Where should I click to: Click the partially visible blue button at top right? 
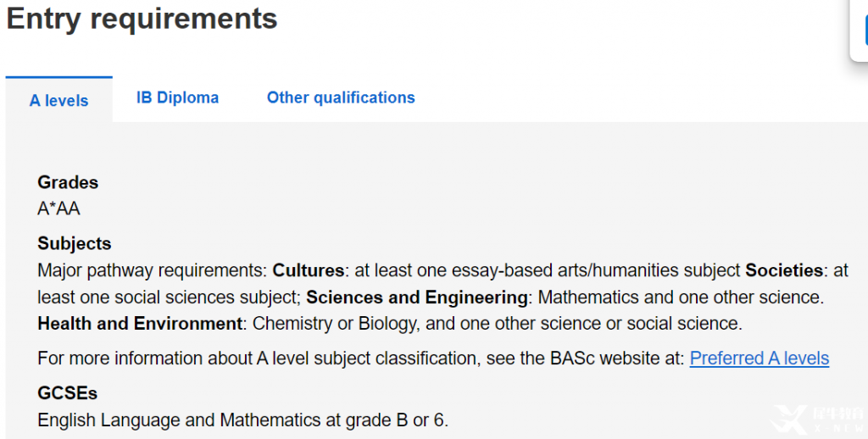865,31
